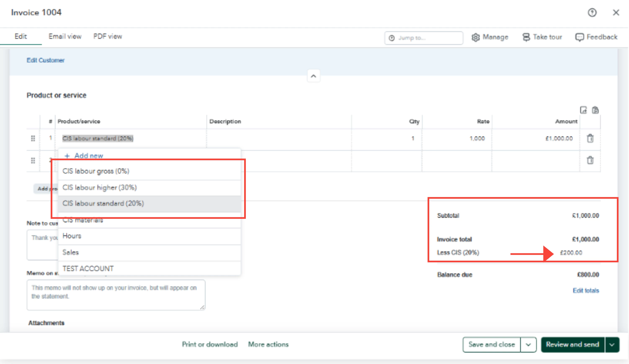The image size is (629, 364).
Task: Choose CIS labour gross (0%) from list
Action: point(149,171)
